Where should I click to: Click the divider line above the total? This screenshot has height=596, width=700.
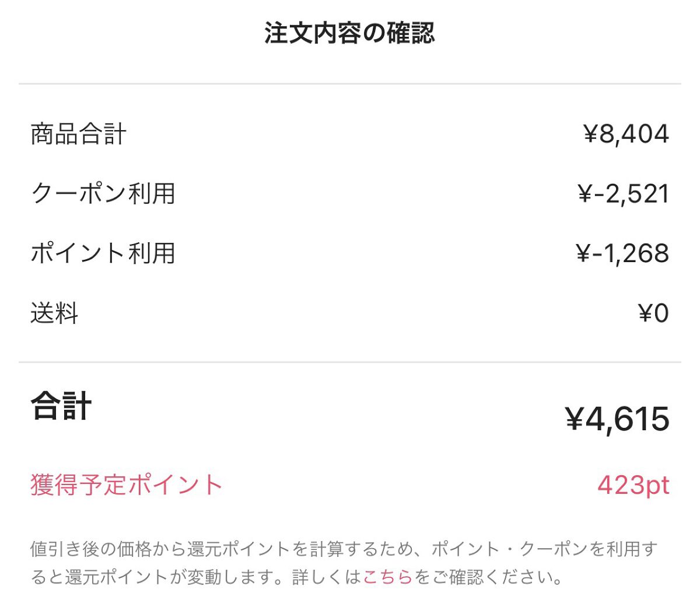click(350, 363)
